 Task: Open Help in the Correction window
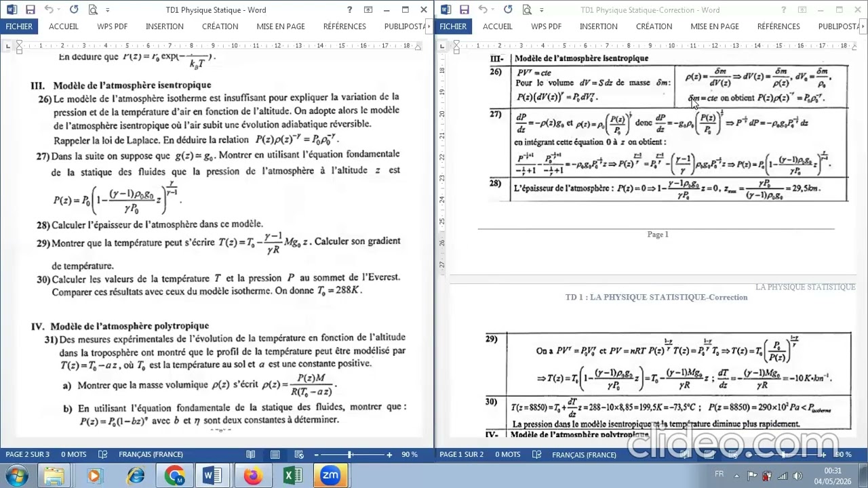tap(783, 10)
